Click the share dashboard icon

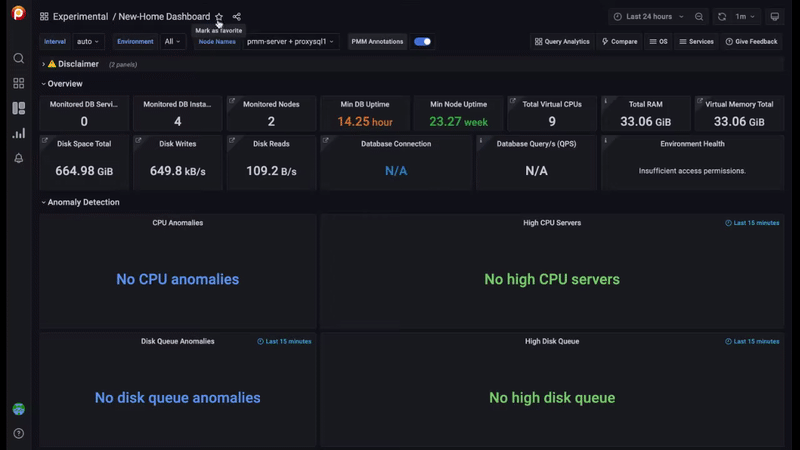click(237, 17)
